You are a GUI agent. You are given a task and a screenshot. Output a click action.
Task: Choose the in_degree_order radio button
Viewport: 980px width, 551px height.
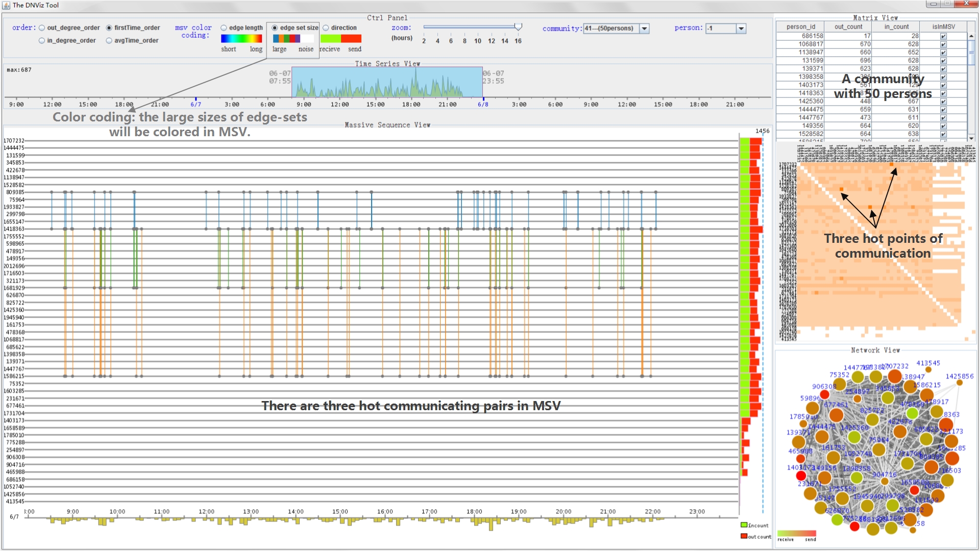tap(42, 41)
